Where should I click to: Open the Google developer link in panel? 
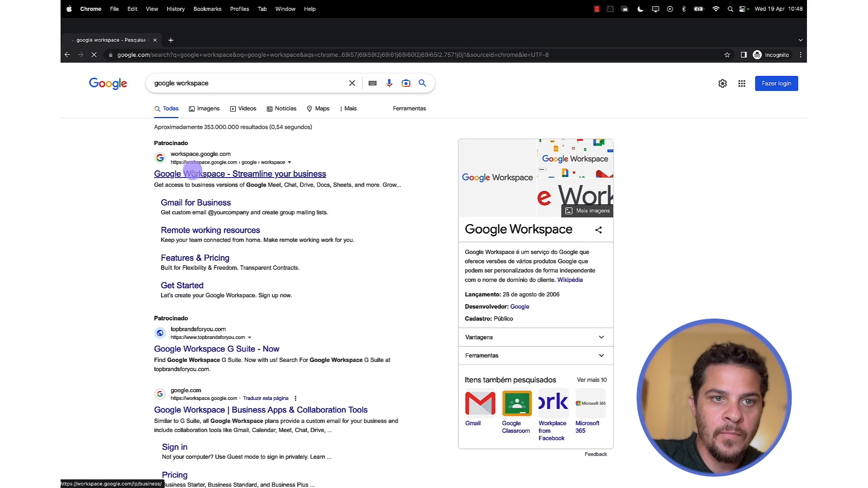(x=519, y=307)
